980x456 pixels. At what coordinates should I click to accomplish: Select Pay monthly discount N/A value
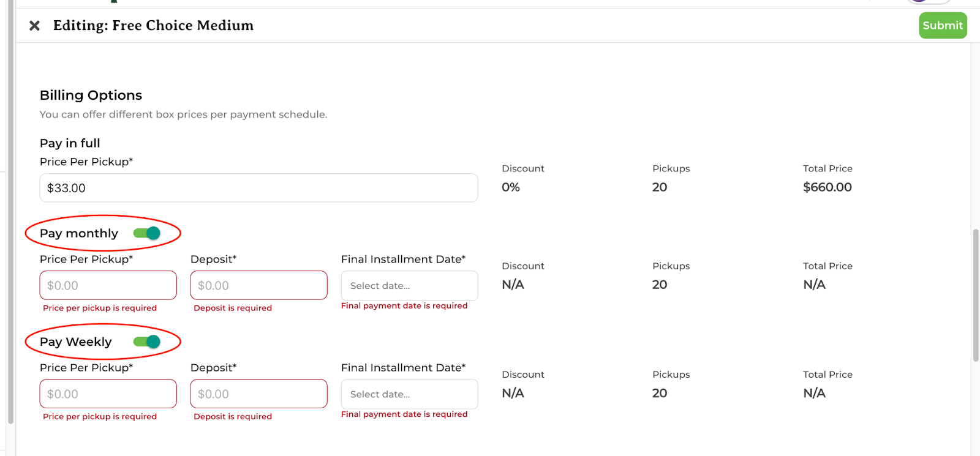pos(513,285)
